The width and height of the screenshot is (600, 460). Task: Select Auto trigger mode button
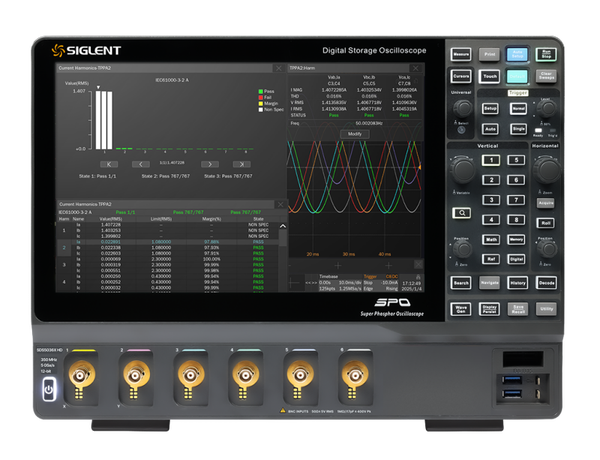[x=490, y=129]
